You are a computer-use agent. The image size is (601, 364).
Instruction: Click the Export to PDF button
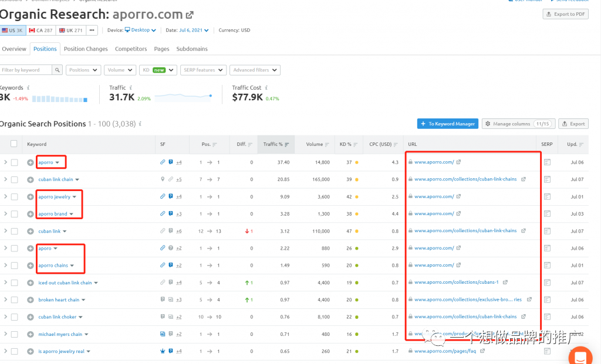point(566,14)
